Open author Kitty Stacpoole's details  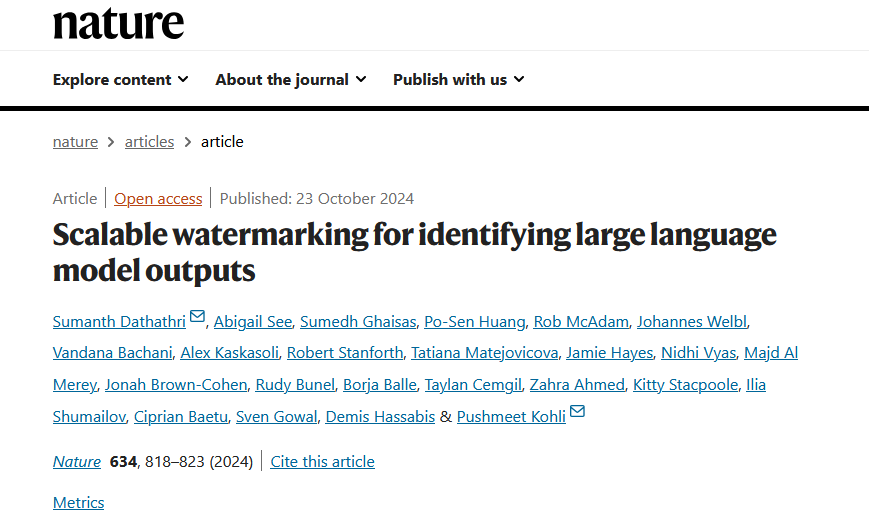point(686,385)
